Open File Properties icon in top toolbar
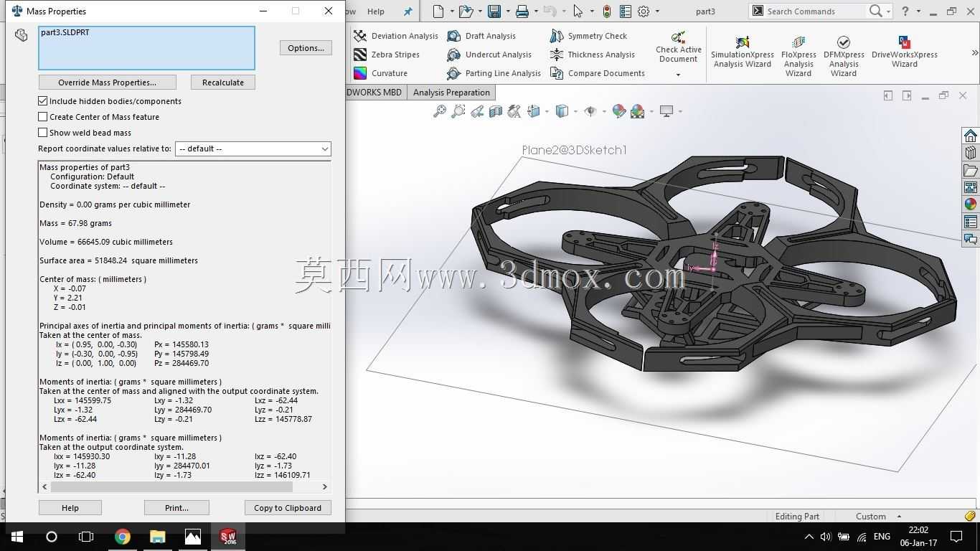980x551 pixels. 626,11
